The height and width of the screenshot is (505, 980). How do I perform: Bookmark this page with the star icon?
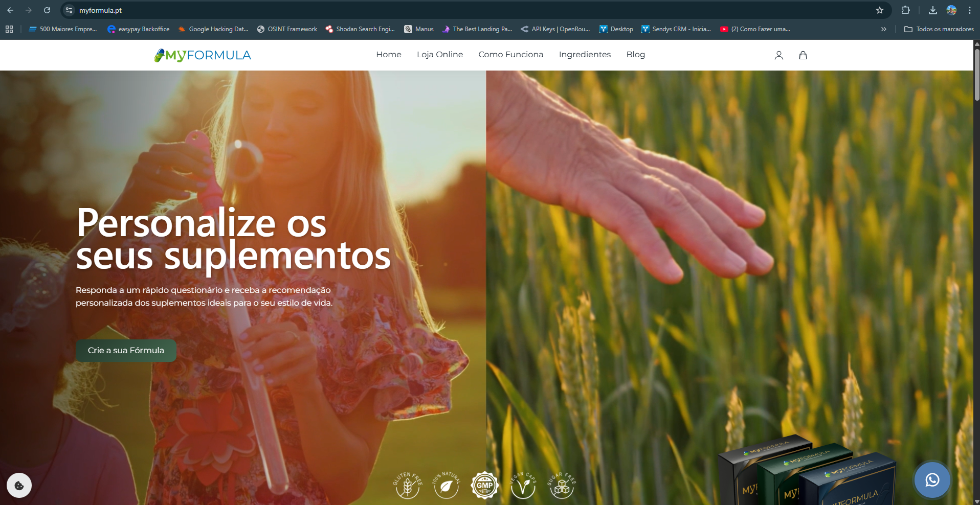(x=879, y=10)
